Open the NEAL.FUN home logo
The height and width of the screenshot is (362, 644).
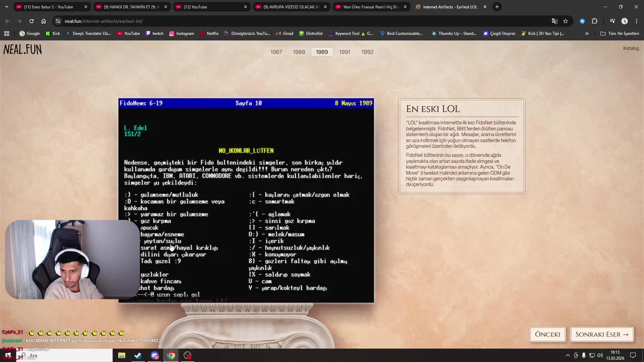pos(23,49)
